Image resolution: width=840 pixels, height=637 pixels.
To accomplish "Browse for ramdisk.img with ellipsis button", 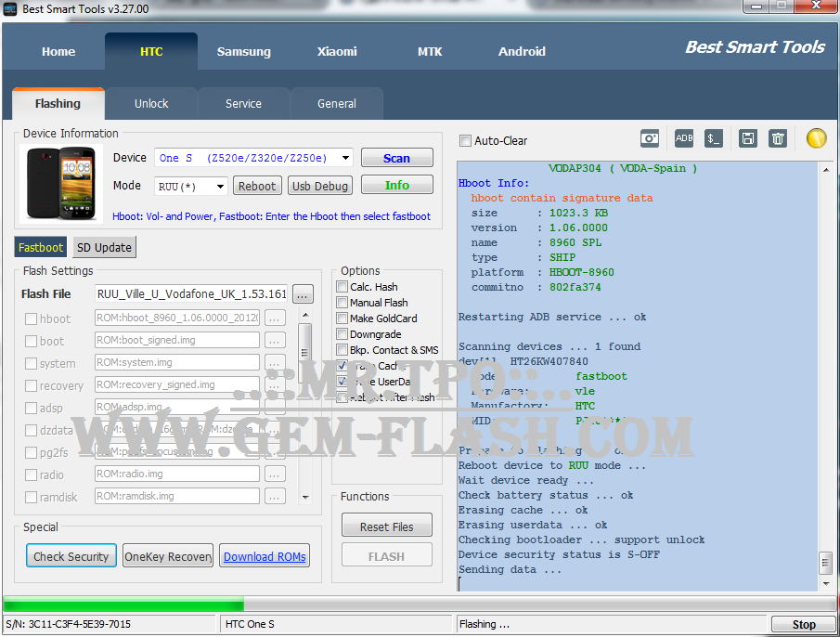I will (274, 497).
